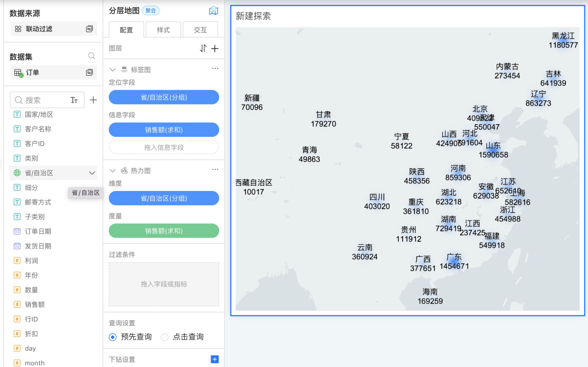The height and width of the screenshot is (367, 588).
Task: Click the 联动过滤 data source icon
Action: (18, 29)
